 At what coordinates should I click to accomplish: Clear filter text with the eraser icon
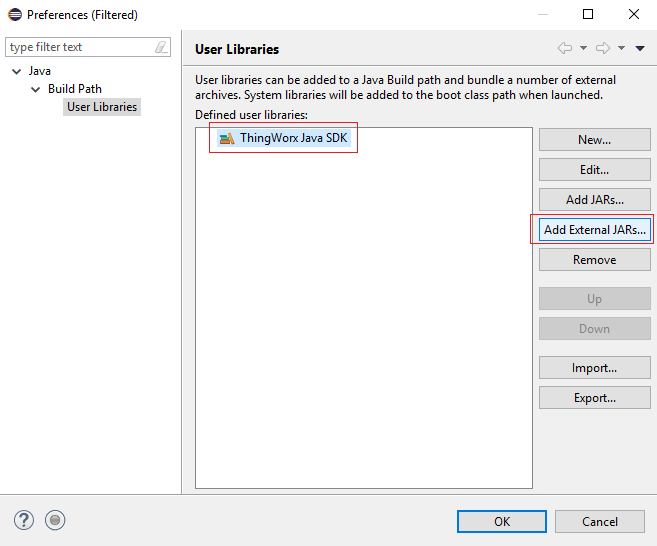pyautogui.click(x=161, y=47)
